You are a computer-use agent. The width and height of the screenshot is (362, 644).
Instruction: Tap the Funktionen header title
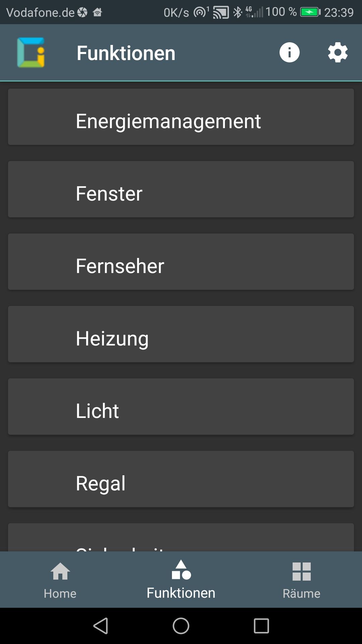[x=126, y=53]
